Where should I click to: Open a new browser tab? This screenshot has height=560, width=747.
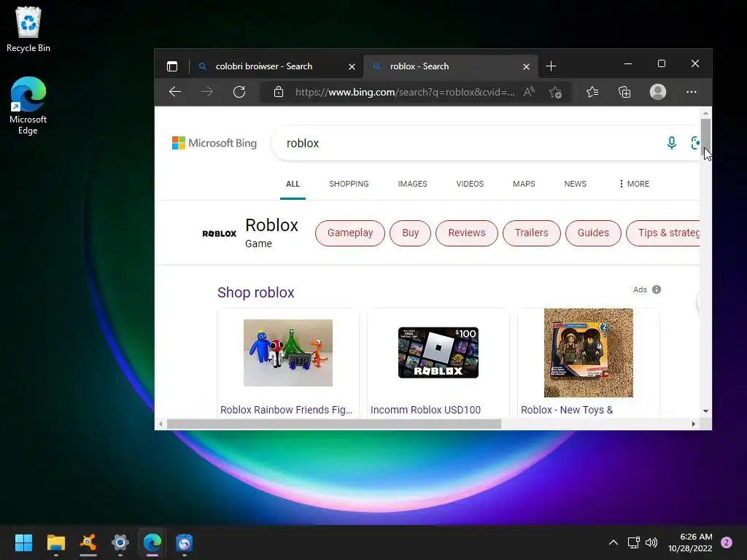click(x=551, y=66)
